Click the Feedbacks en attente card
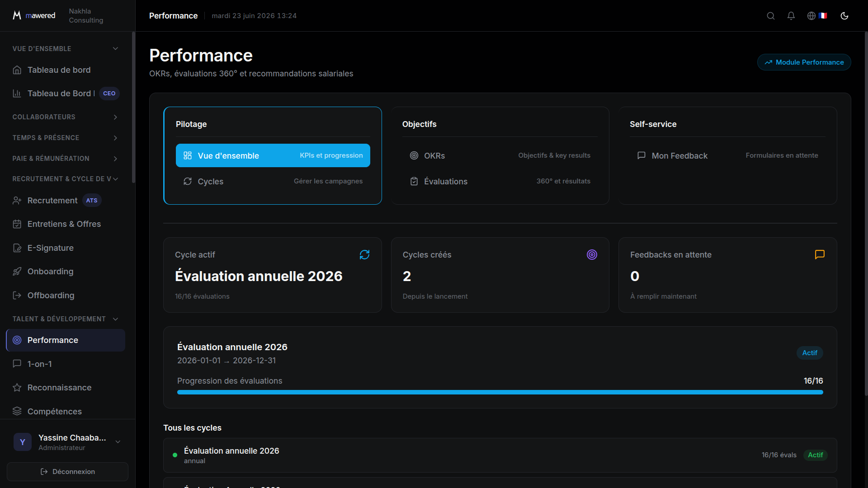The height and width of the screenshot is (488, 868). pyautogui.click(x=728, y=275)
